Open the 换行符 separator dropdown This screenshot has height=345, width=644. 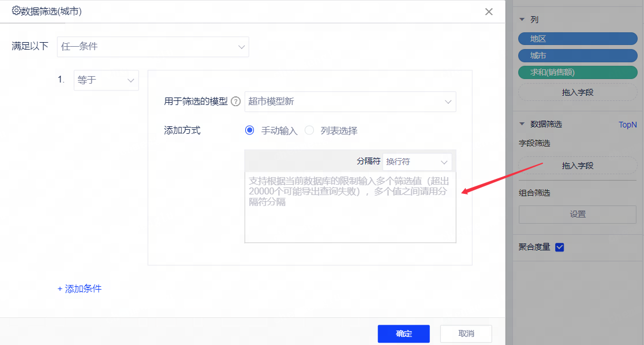(x=417, y=162)
